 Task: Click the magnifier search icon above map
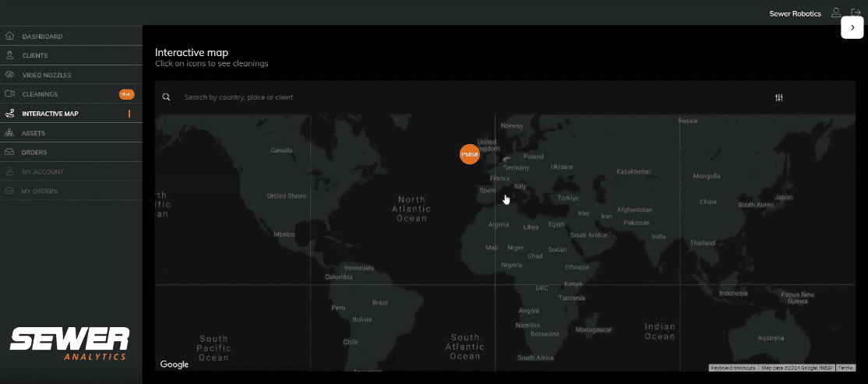(x=166, y=97)
